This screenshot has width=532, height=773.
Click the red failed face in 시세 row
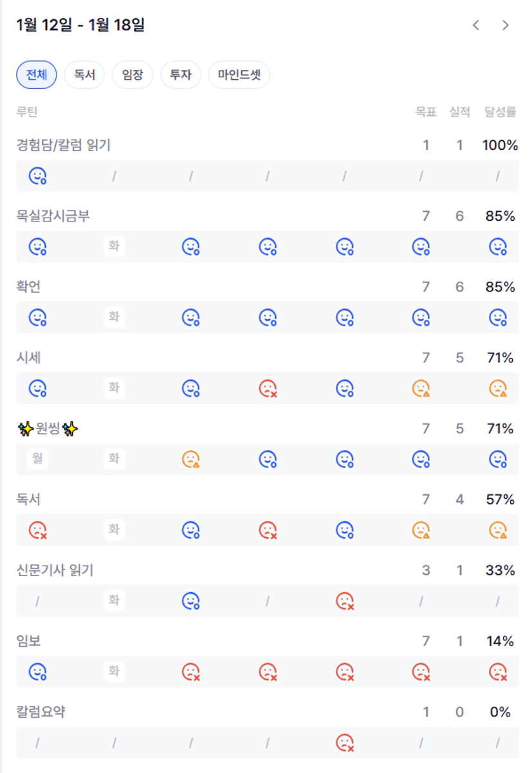(268, 388)
